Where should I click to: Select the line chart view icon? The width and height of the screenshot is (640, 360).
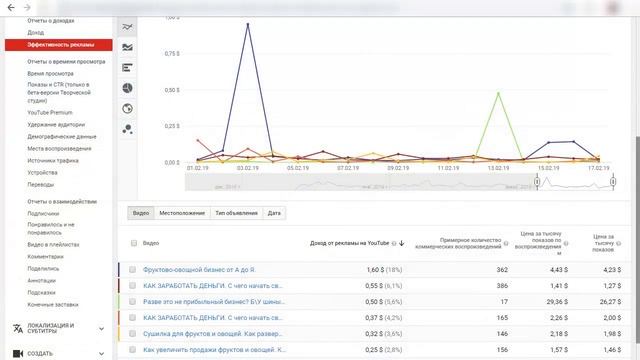click(127, 27)
